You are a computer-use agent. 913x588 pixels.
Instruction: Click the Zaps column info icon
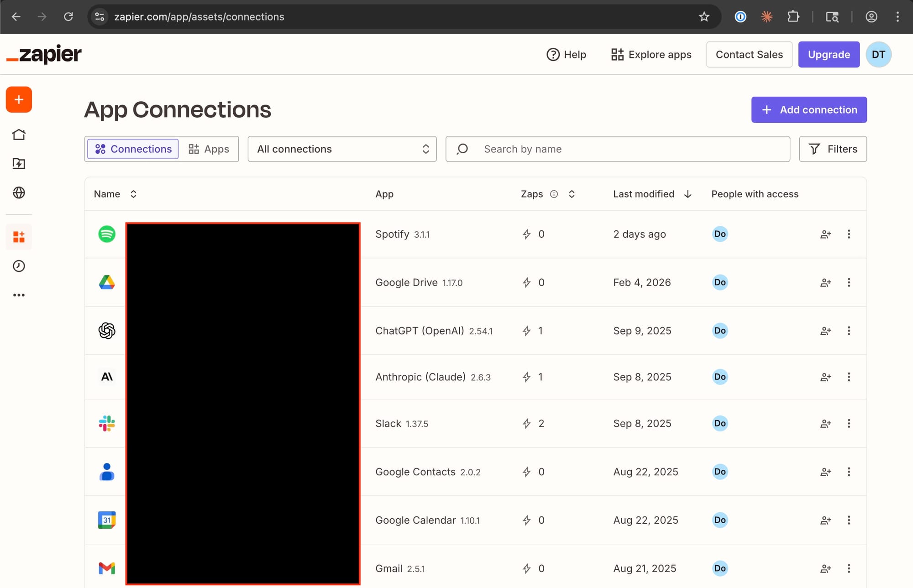(554, 194)
